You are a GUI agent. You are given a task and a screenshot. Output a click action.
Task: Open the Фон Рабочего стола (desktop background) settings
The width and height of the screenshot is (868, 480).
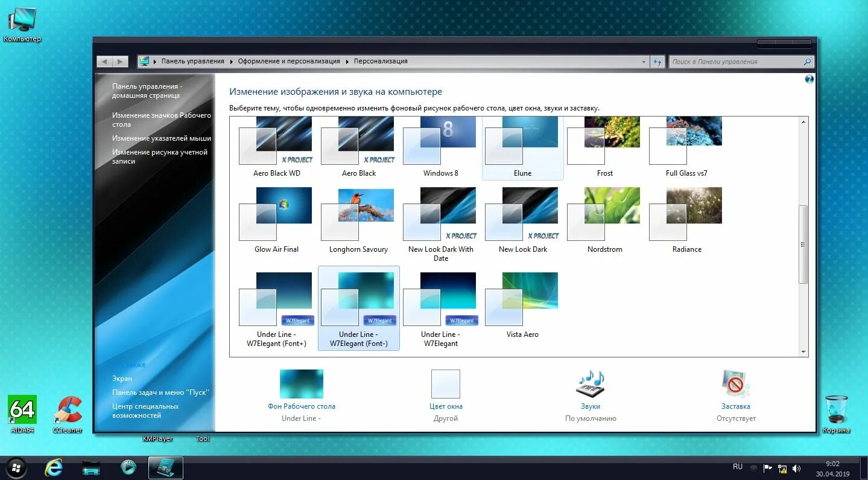point(302,392)
